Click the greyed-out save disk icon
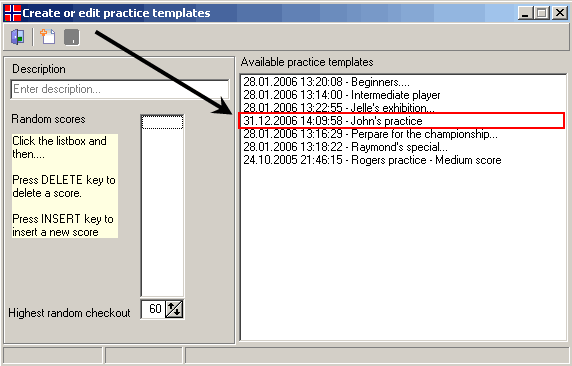 72,37
